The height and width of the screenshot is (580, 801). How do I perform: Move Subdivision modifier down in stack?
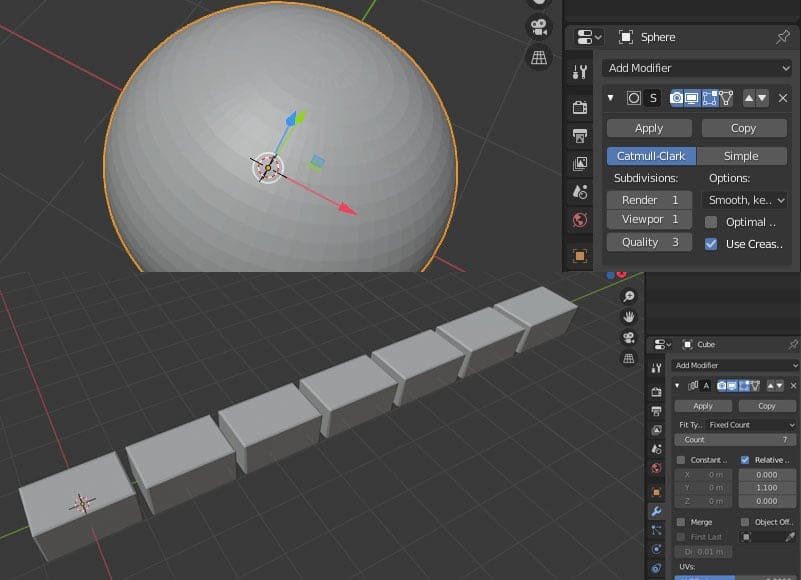762,98
